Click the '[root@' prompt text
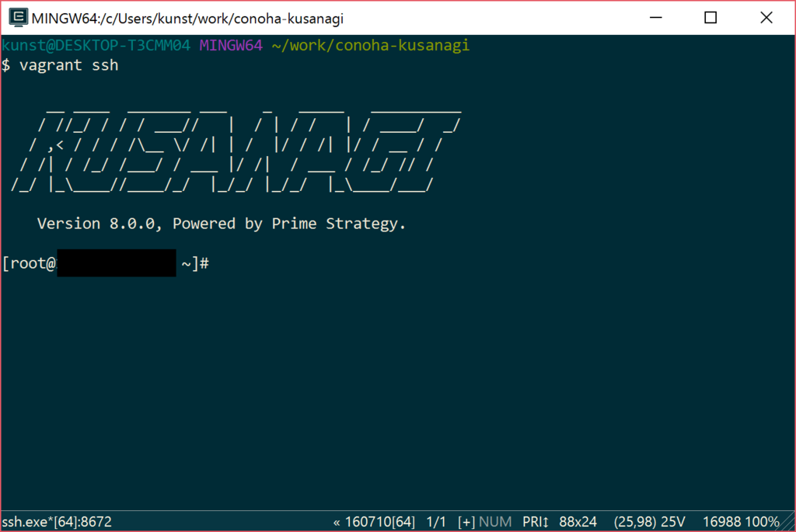 click(29, 263)
